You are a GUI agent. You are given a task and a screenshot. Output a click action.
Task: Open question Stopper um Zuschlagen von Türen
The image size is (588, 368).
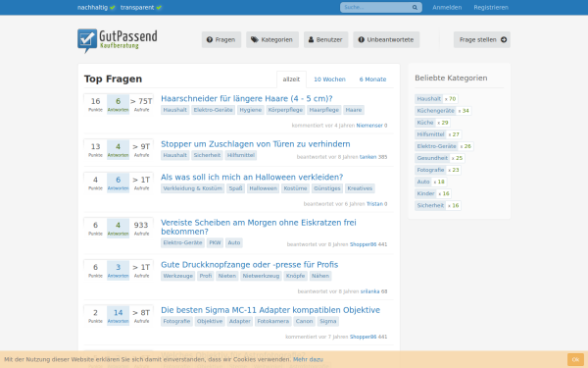click(x=256, y=144)
